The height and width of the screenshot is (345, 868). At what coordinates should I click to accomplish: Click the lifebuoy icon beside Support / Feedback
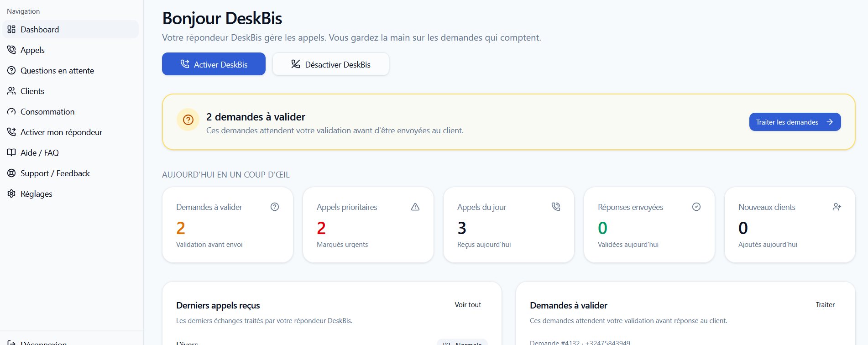click(11, 173)
